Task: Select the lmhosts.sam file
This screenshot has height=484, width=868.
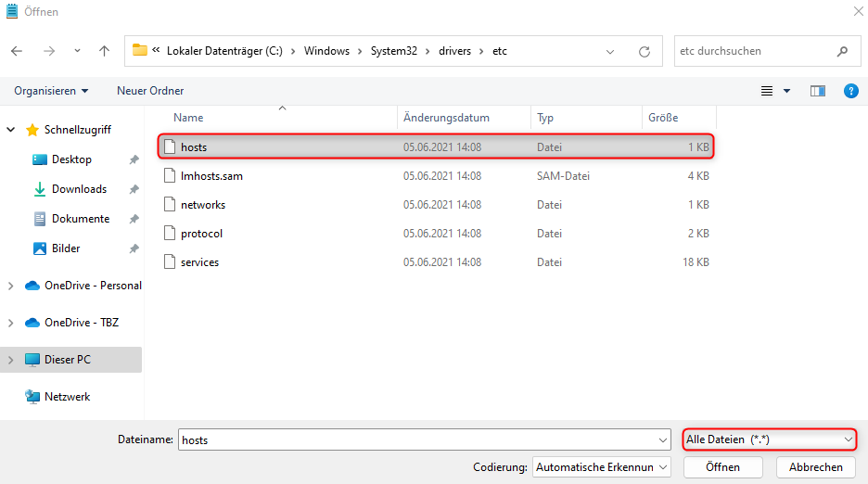Action: click(211, 175)
